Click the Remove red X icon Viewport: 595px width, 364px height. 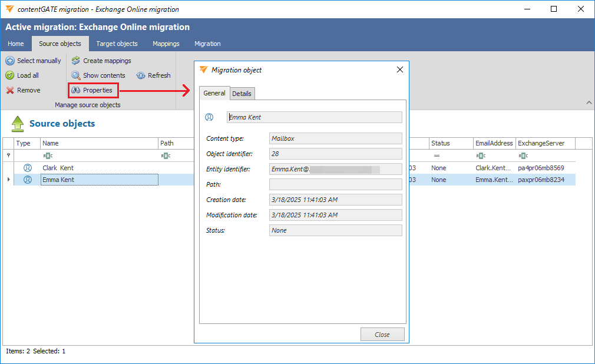(10, 90)
